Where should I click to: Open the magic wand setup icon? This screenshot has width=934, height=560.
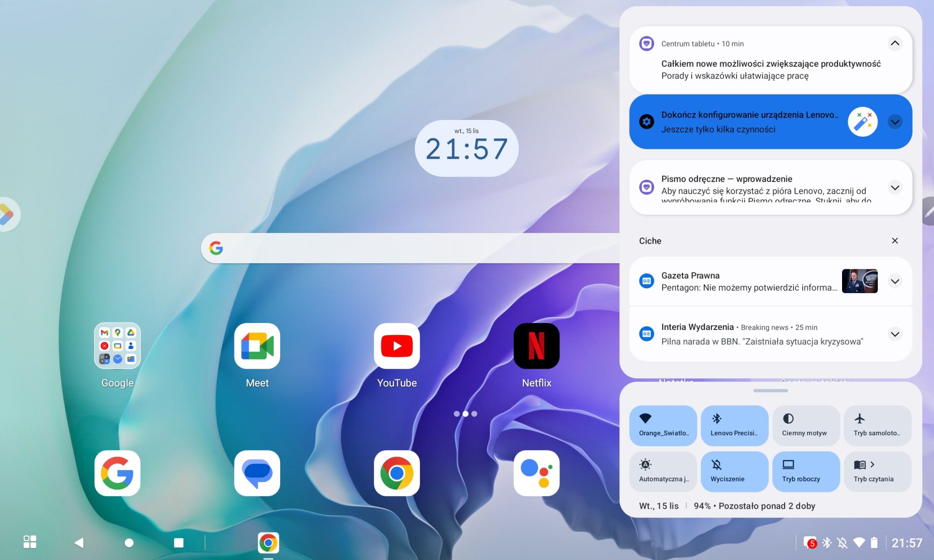pos(863,122)
